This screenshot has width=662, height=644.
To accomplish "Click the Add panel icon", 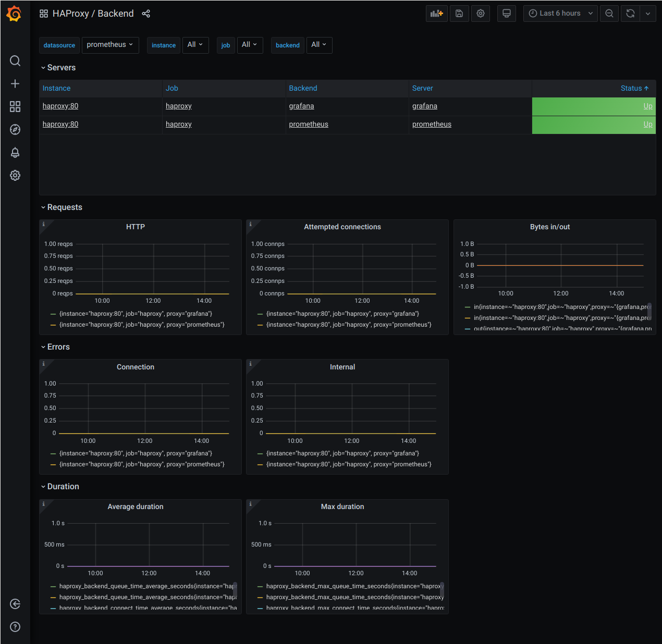I will [437, 14].
